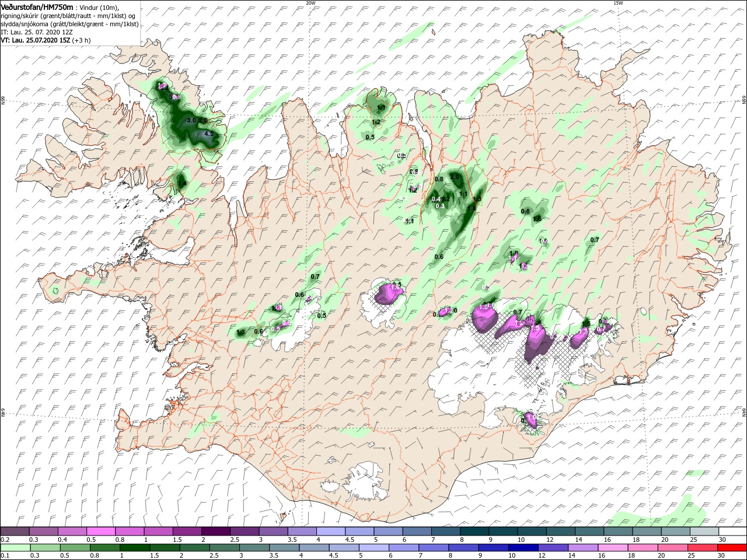Click the 'rigning/skúrir' legend description line
The image size is (747, 560).
click(68, 16)
